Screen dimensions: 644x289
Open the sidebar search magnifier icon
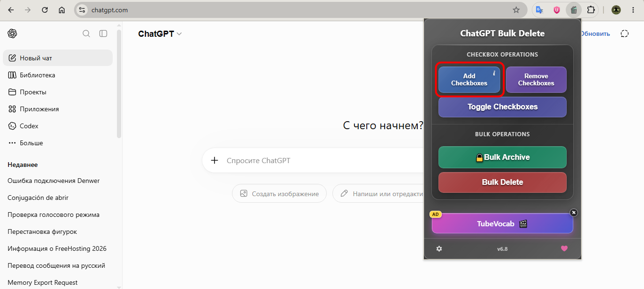pyautogui.click(x=86, y=33)
